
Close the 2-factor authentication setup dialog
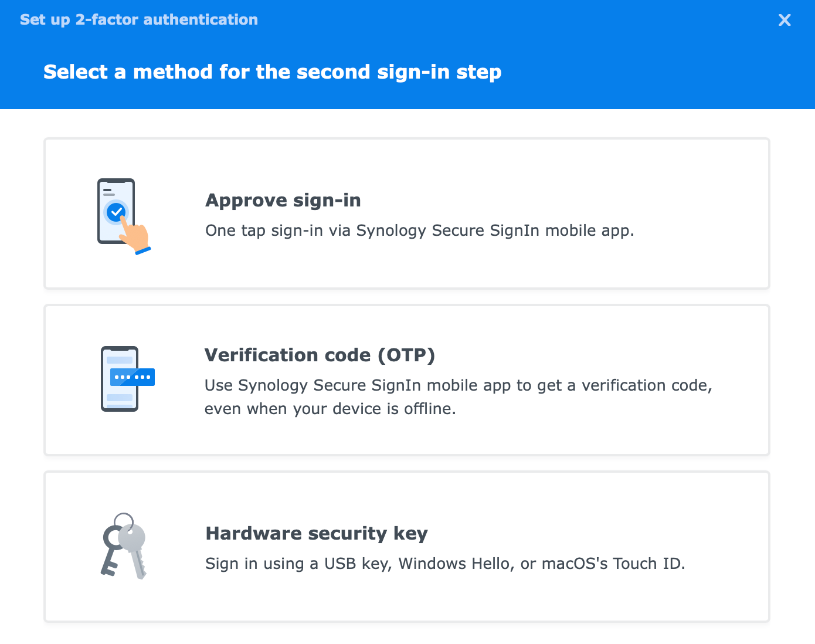(x=784, y=21)
